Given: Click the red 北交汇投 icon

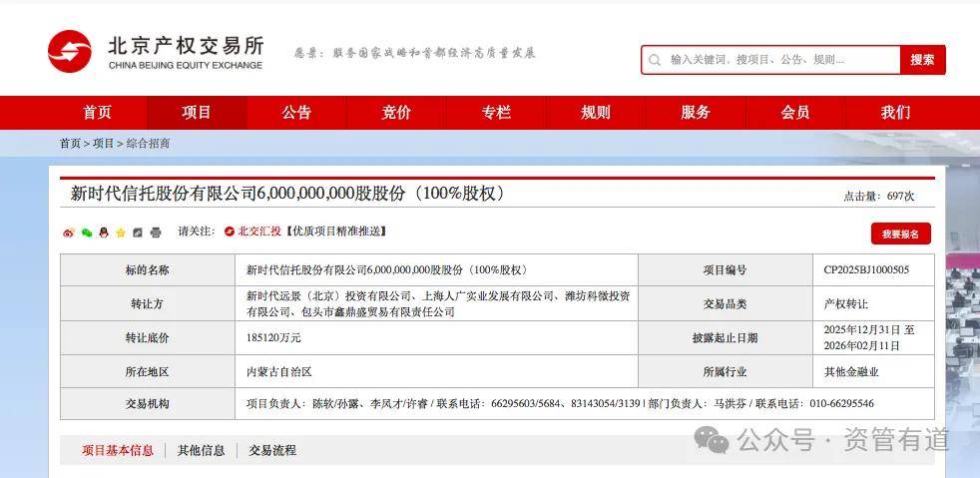Looking at the screenshot, I should pyautogui.click(x=230, y=232).
